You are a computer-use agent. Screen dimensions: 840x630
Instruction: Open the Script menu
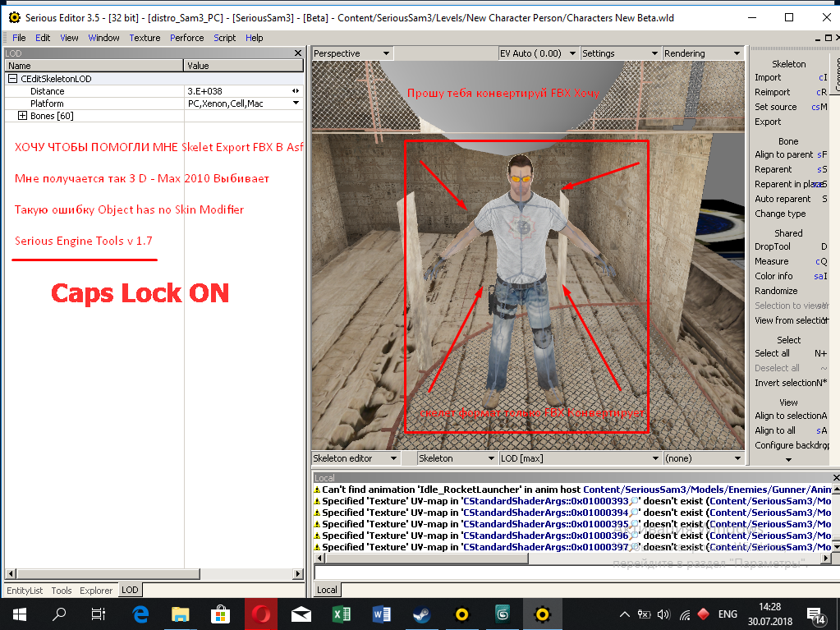tap(224, 38)
